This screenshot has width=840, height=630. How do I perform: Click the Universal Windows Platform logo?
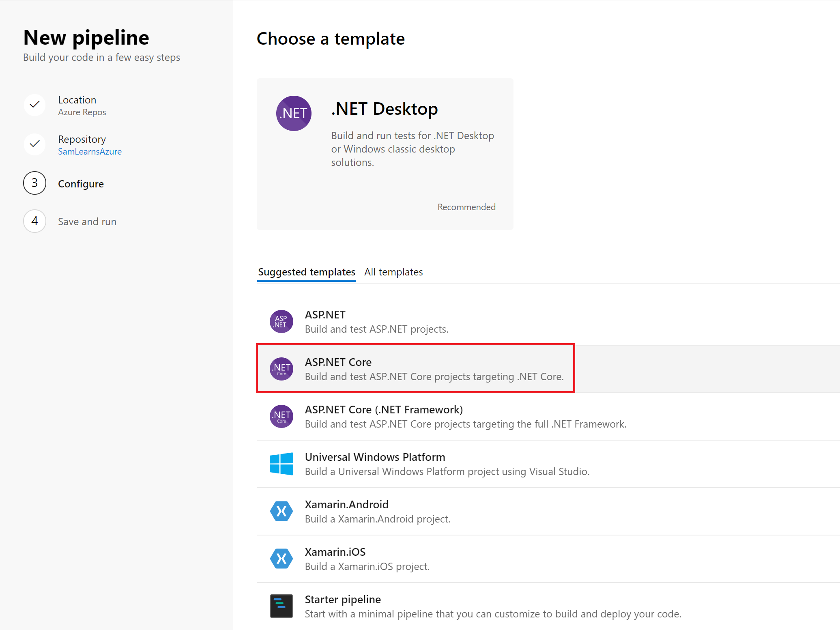pos(281,464)
